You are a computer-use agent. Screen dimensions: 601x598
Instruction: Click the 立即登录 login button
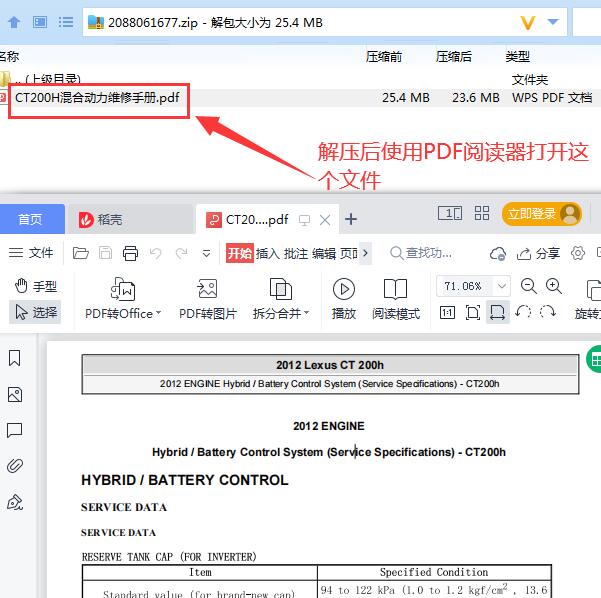click(x=542, y=214)
